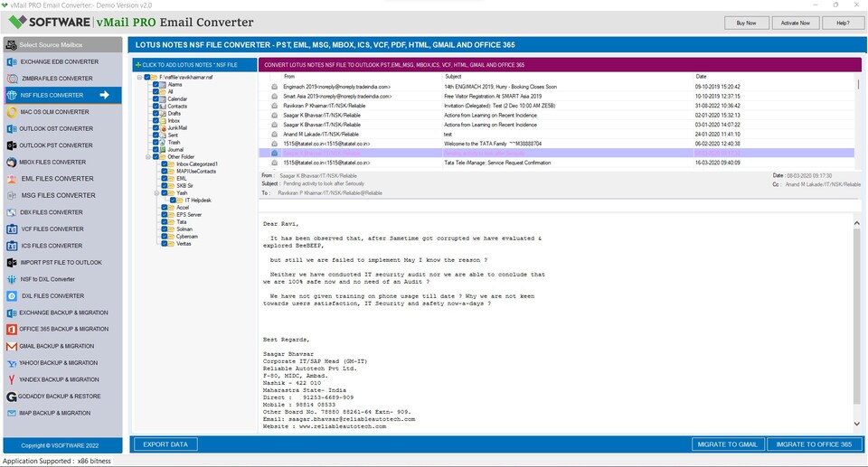Uncheck the IT Helpdesk folder checkbox

pos(174,201)
